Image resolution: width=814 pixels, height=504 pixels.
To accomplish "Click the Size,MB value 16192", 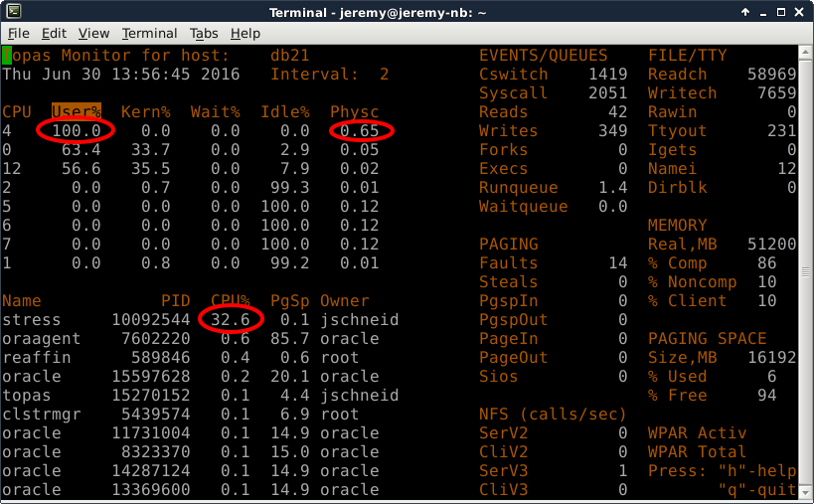I will pos(772,358).
